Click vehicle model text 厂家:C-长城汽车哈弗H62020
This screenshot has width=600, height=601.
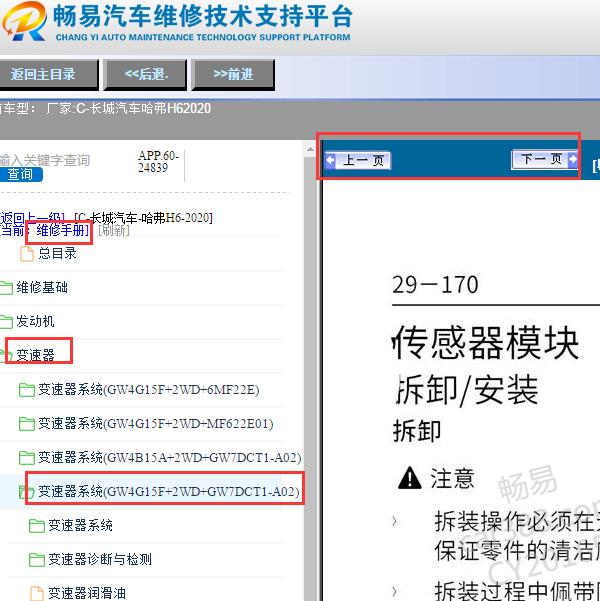coord(128,108)
